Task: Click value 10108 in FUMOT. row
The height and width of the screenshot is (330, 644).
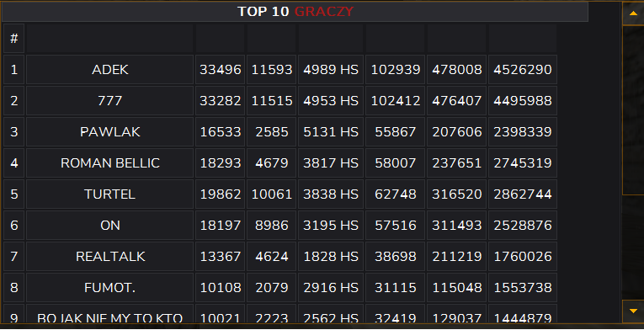Action: (221, 288)
